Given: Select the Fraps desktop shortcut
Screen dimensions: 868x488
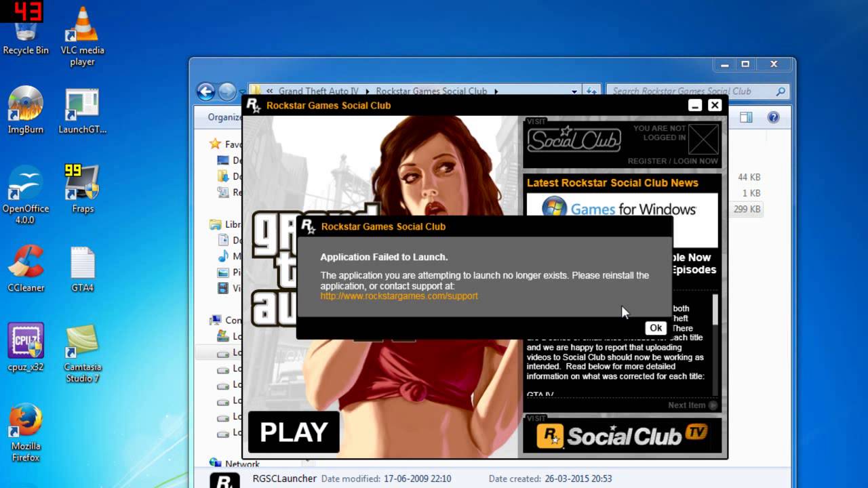Looking at the screenshot, I should point(82,189).
